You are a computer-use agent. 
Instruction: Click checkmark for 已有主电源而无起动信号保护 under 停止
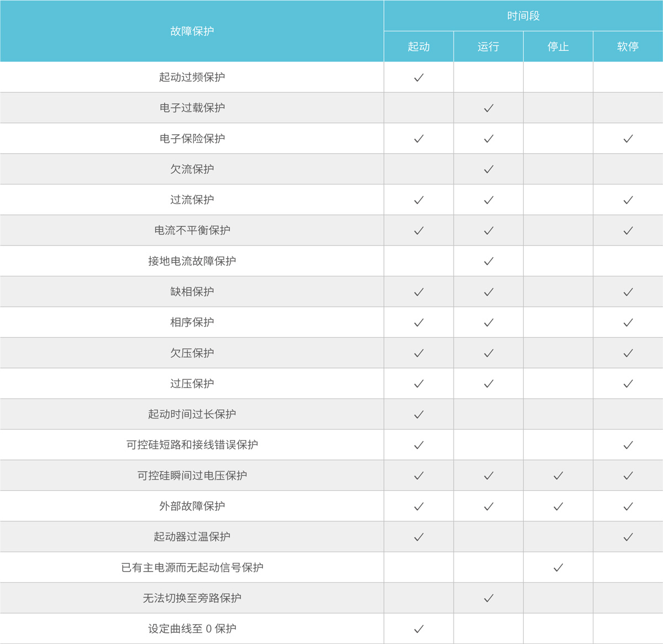coord(559,568)
